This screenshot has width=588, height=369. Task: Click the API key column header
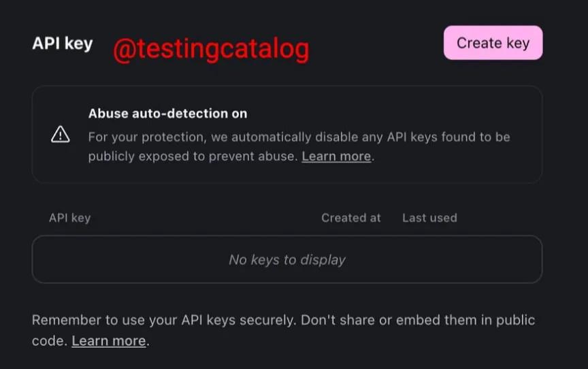[x=69, y=218]
